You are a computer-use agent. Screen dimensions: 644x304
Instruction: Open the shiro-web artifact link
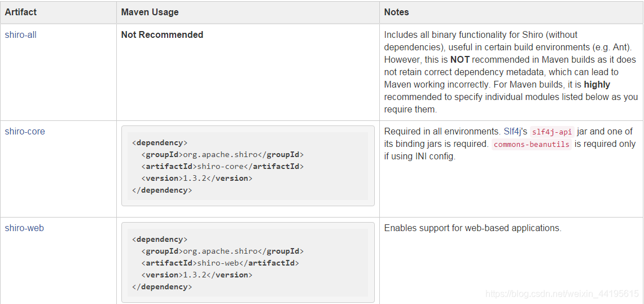(x=24, y=228)
